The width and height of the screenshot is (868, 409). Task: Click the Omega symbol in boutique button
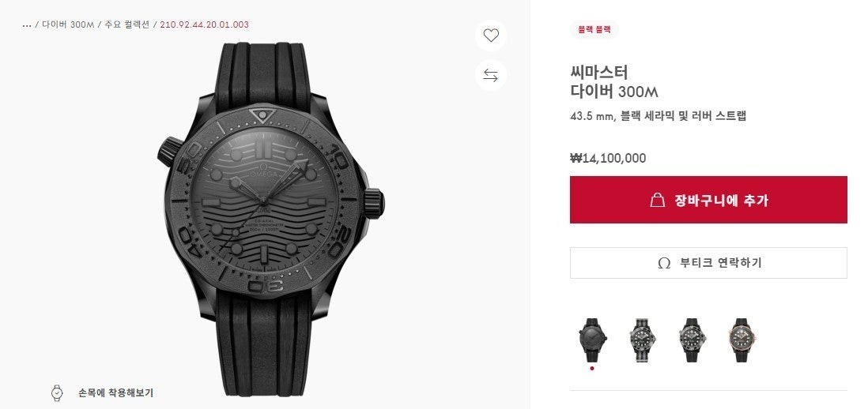pos(664,263)
